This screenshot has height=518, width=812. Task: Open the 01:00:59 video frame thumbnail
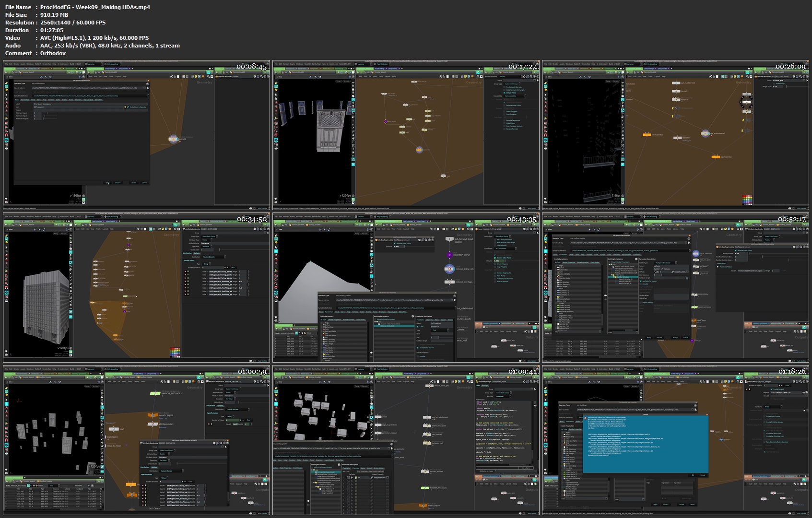pyautogui.click(x=137, y=440)
